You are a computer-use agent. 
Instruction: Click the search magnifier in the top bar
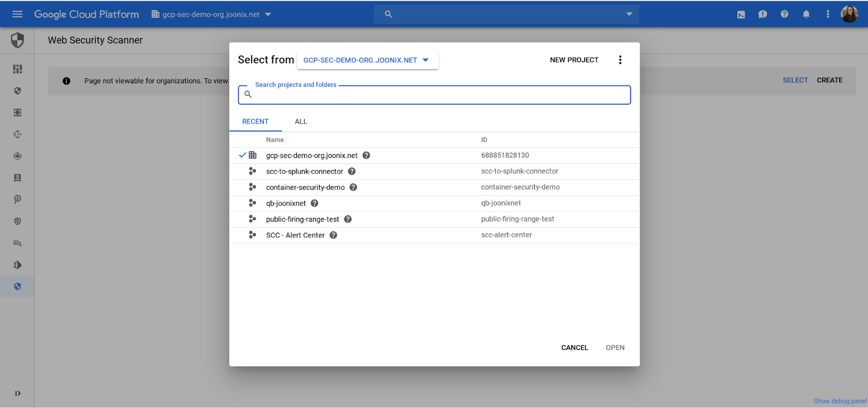pos(389,14)
